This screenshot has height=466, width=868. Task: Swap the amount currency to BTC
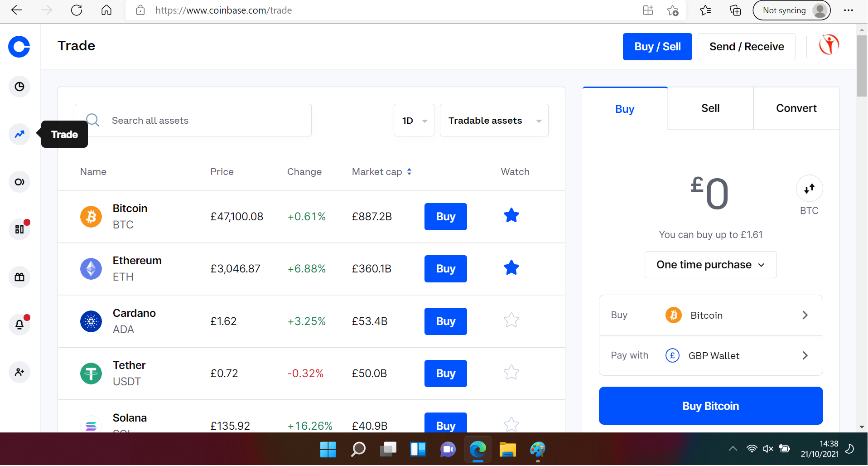[809, 189]
